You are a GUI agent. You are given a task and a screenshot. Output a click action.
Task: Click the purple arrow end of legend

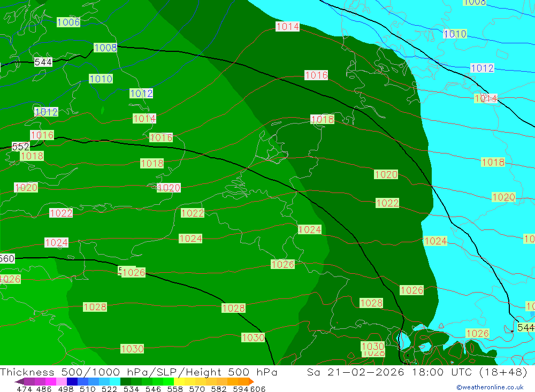19,381
